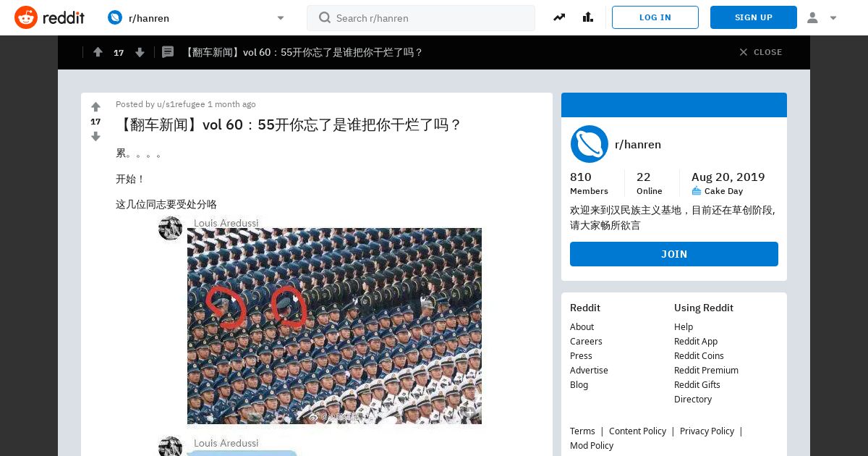This screenshot has height=456, width=868.
Task: Click the r/hanren sidebar community avatar
Action: 589,144
